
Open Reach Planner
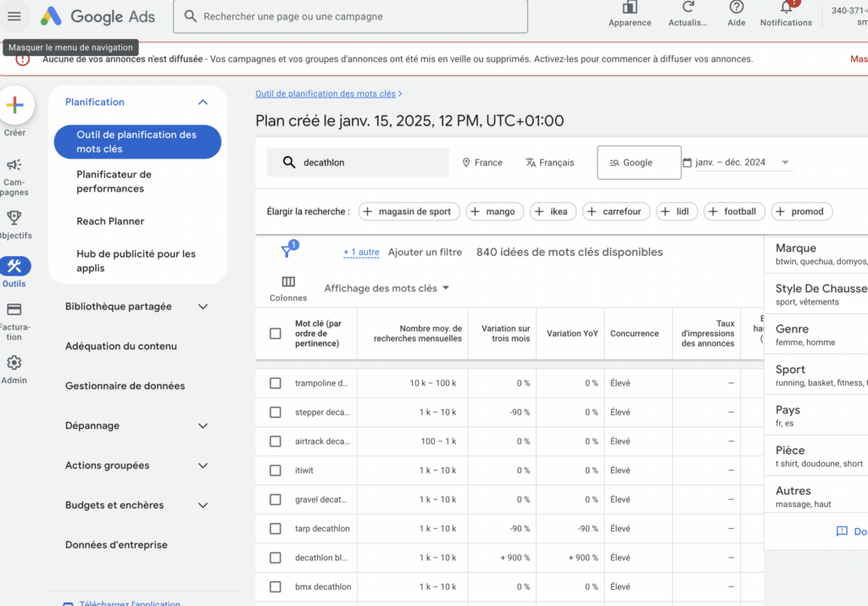110,221
